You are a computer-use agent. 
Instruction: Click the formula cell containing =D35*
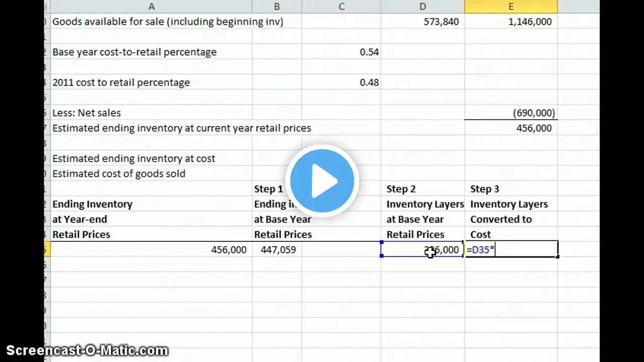tap(511, 249)
